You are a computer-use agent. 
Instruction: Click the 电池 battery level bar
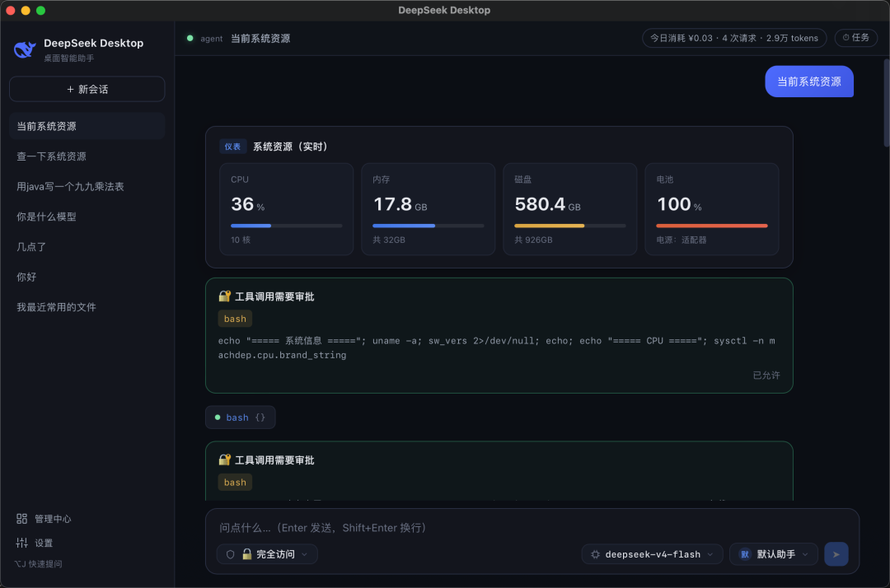pos(712,226)
